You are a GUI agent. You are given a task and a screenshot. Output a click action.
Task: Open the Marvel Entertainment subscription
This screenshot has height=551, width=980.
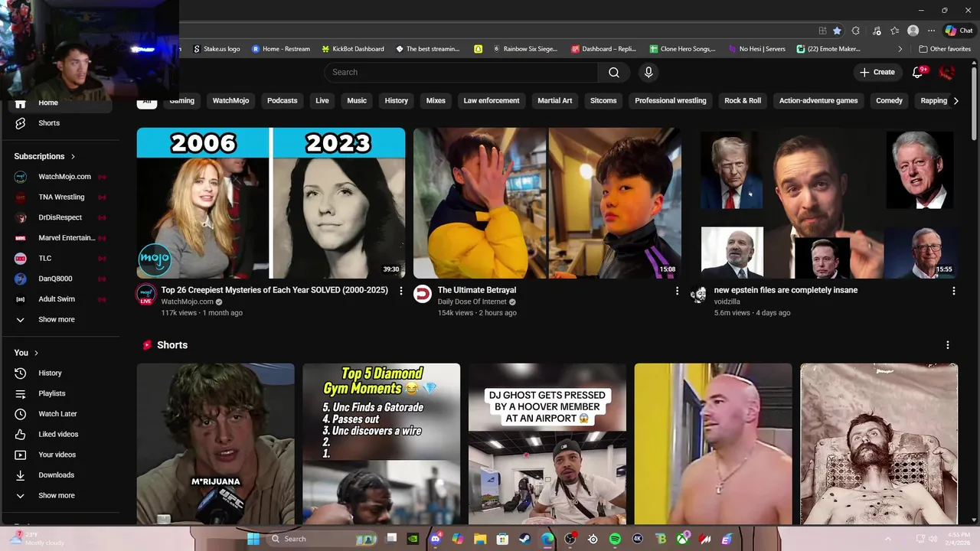60,238
